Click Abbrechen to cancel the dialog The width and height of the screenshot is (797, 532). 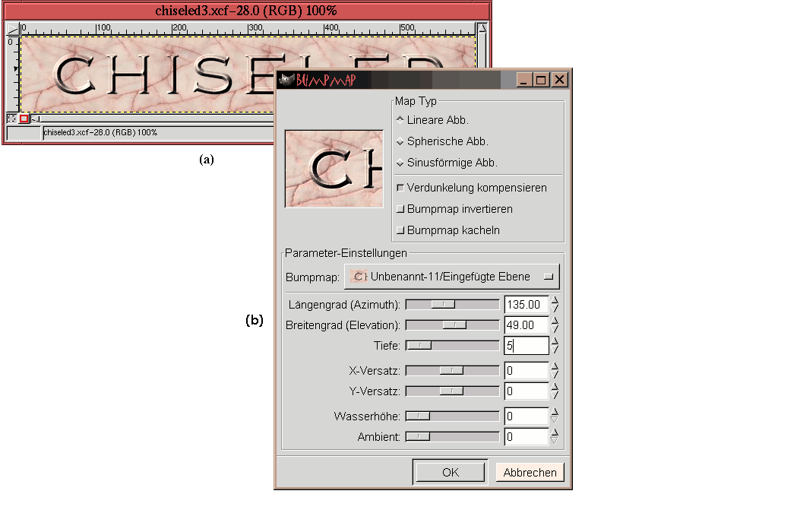530,472
